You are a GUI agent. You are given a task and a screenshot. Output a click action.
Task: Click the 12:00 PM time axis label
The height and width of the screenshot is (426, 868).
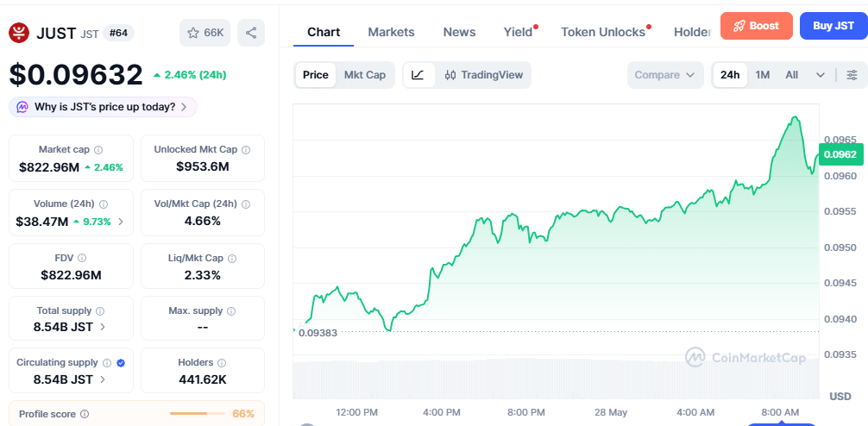tap(357, 413)
